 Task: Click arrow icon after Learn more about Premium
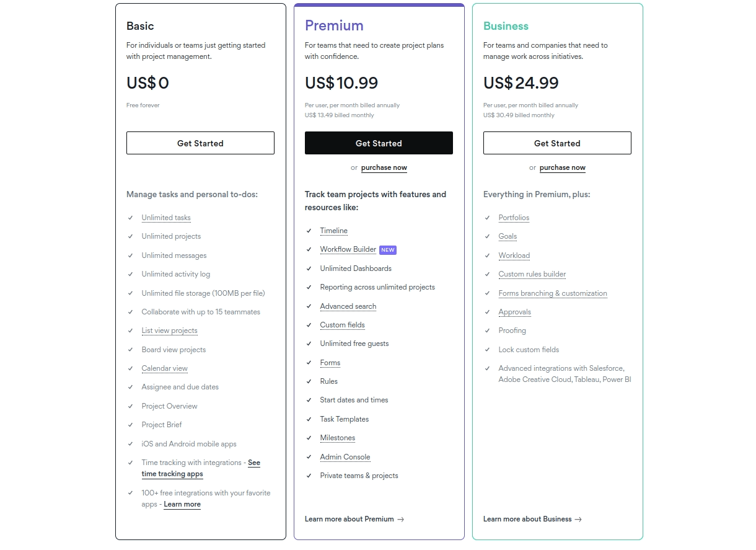tap(400, 520)
